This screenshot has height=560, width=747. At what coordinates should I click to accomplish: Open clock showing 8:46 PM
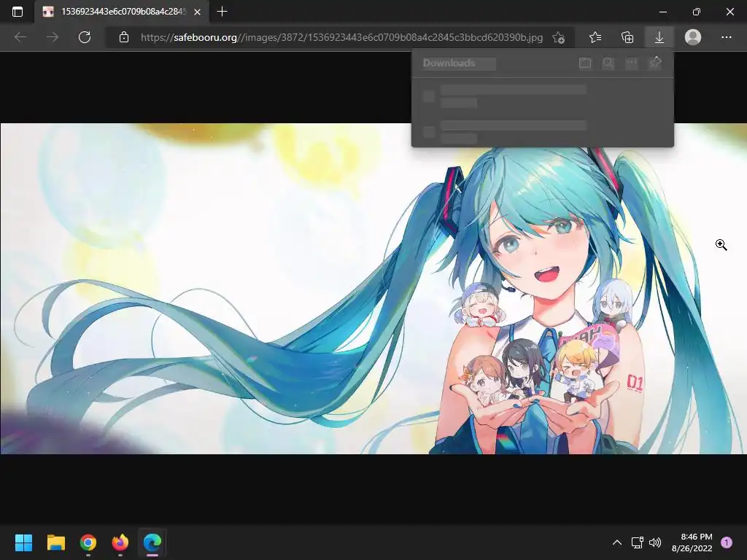click(692, 542)
